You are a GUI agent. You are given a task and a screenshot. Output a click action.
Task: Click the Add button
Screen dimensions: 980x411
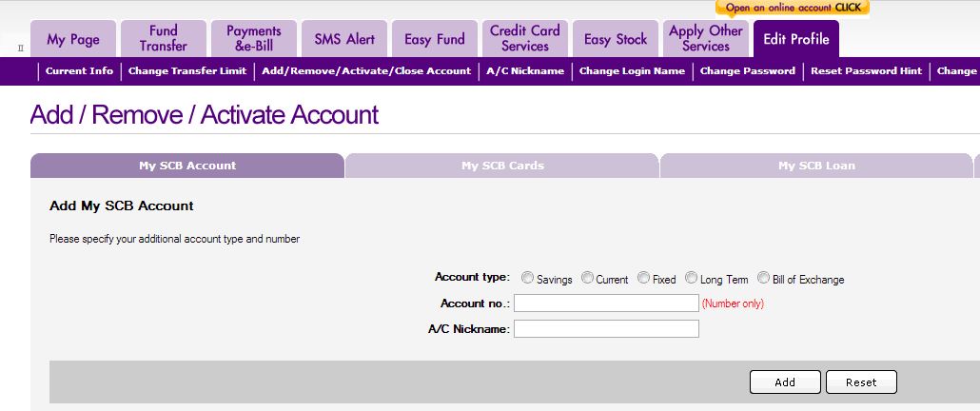click(x=785, y=382)
